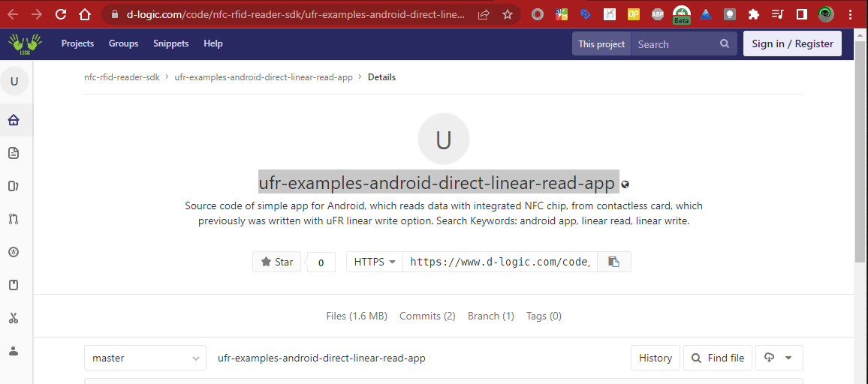Image resolution: width=868 pixels, height=384 pixels.
Task: Share this page from address bar
Action: 484,14
